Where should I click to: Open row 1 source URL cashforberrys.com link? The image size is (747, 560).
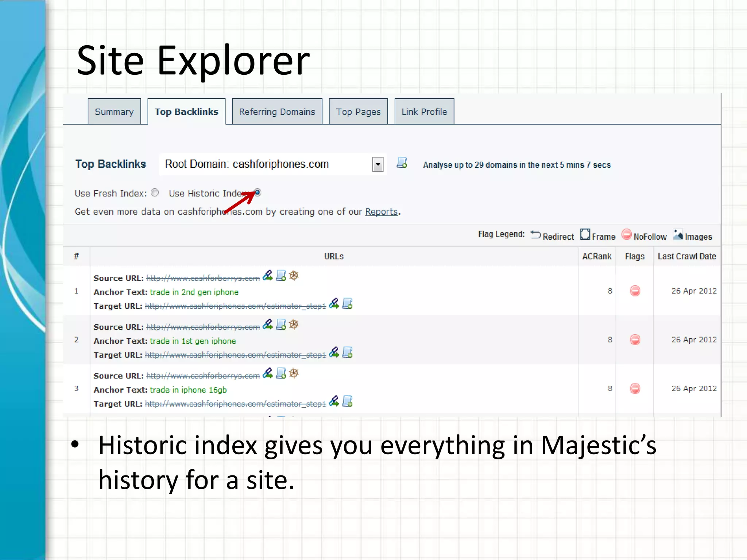pos(203,278)
